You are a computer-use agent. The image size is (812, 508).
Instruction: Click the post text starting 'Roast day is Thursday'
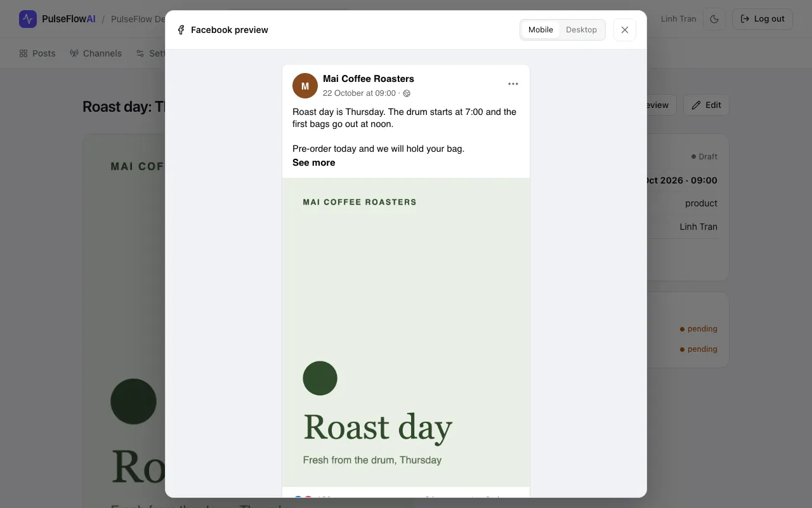tap(405, 118)
